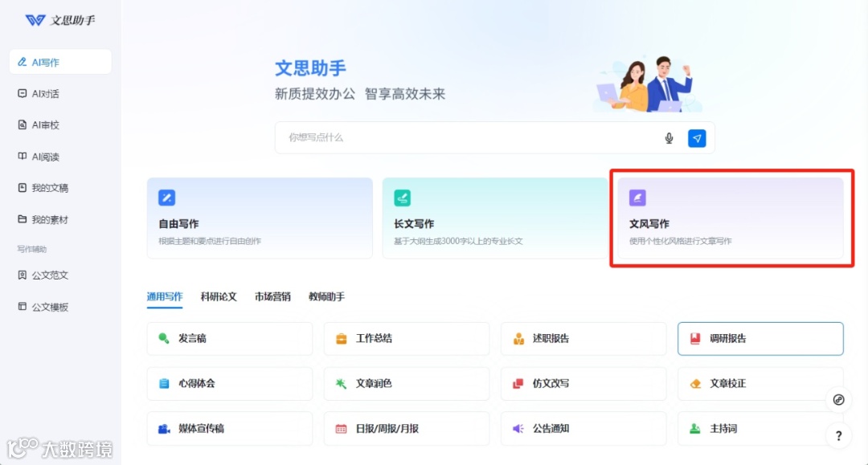The width and height of the screenshot is (868, 465).
Task: Select the 发言稿 template label
Action: (192, 338)
